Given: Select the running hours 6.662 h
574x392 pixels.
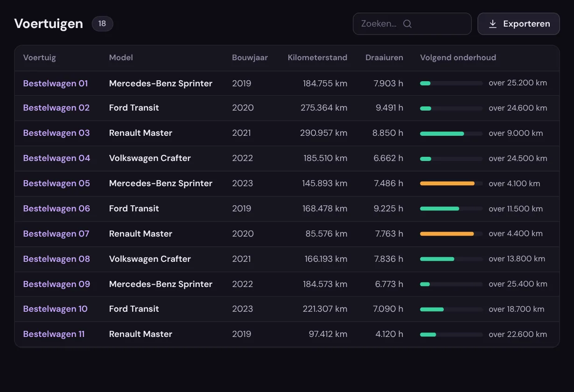Looking at the screenshot, I should tap(388, 158).
